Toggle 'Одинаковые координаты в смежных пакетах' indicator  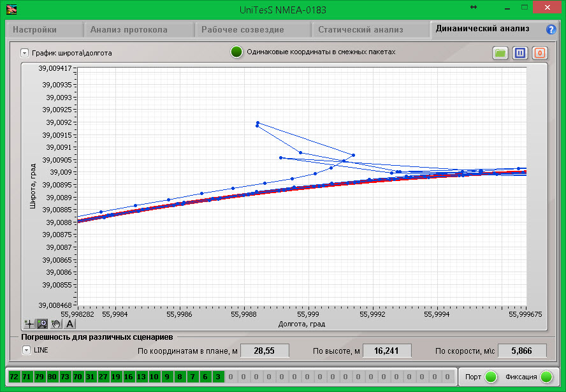click(236, 52)
